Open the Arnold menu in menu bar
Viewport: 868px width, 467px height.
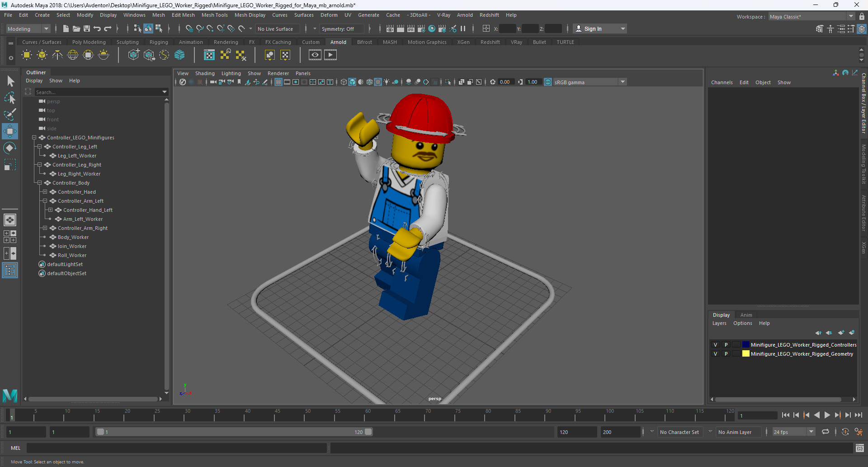click(465, 15)
